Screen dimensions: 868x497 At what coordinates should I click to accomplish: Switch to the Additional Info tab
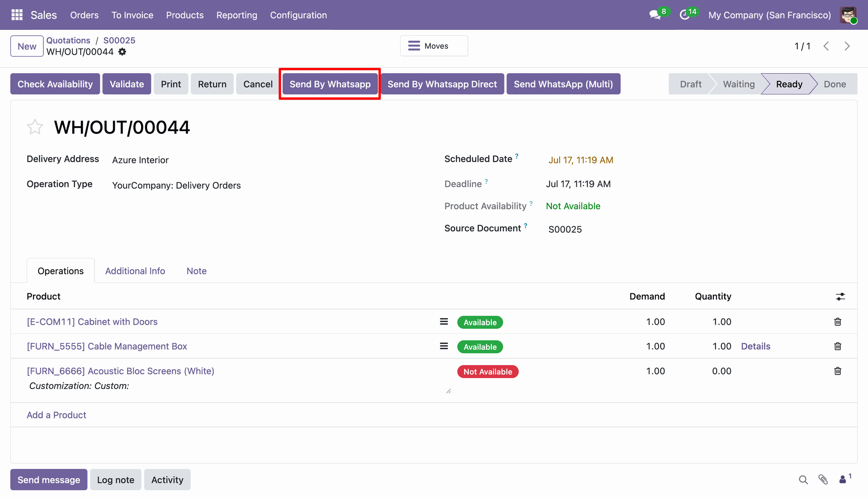coord(135,271)
